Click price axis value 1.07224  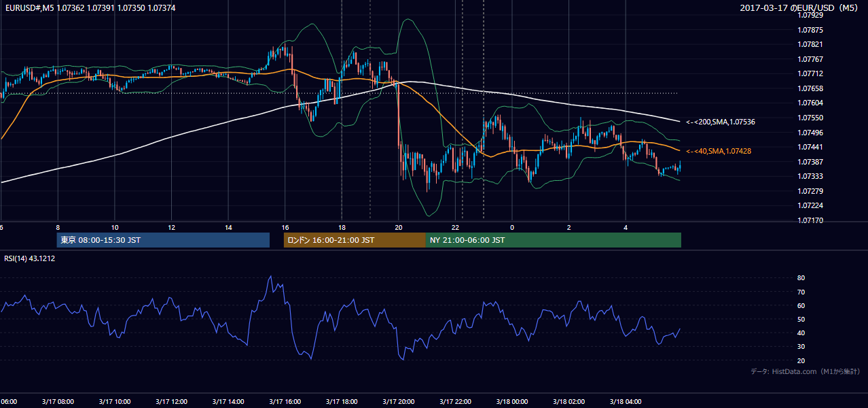coord(810,205)
